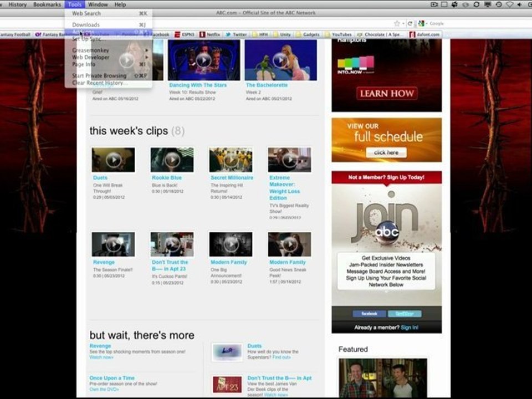Image resolution: width=532 pixels, height=399 pixels.
Task: Choose Page Info from Tools menu
Action: [109, 64]
